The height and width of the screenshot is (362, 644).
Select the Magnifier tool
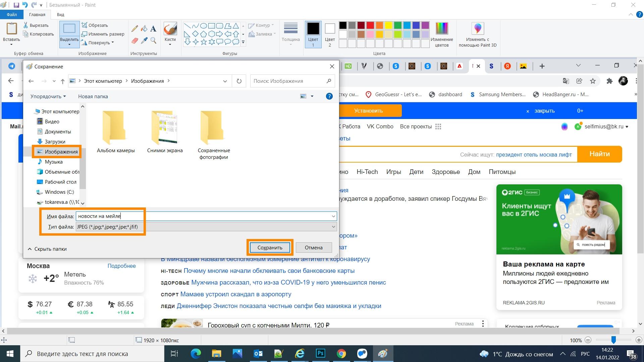tap(153, 41)
